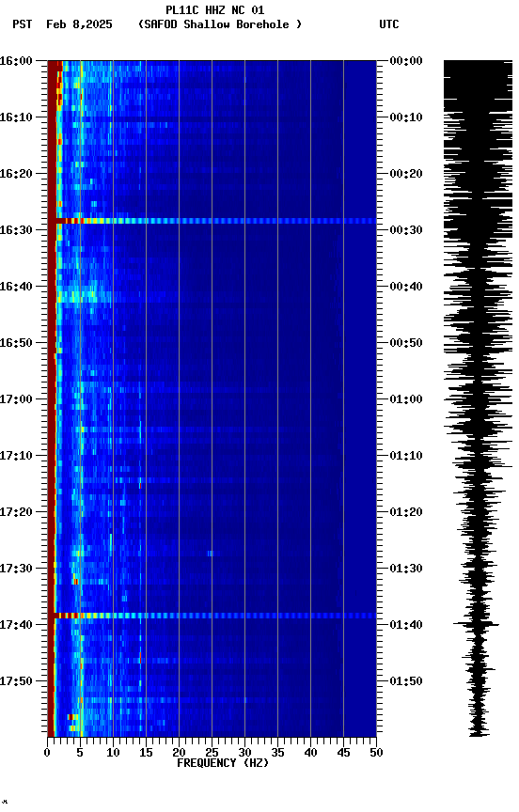
Task: Select the 01:50 UTC time label
Action: tap(406, 681)
